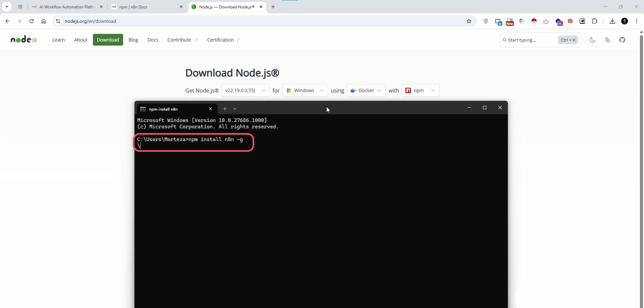
Task: Close the npm n8n Docs tab
Action: tap(181, 7)
